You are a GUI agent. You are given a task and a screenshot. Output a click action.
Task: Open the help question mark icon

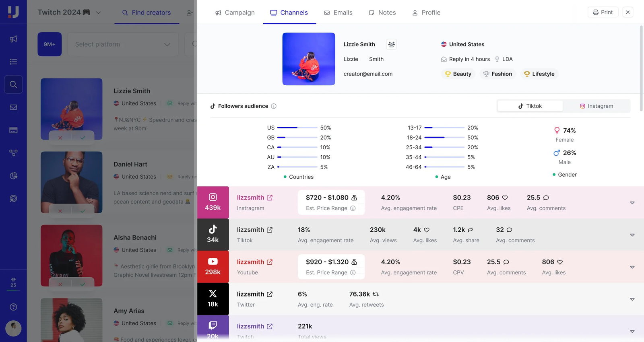point(13,307)
